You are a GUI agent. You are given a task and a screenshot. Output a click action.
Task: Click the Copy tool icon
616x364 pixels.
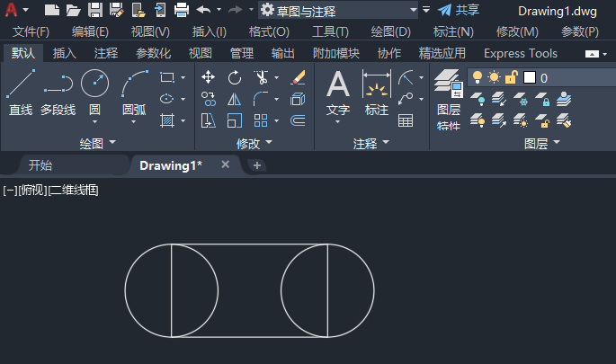point(208,100)
